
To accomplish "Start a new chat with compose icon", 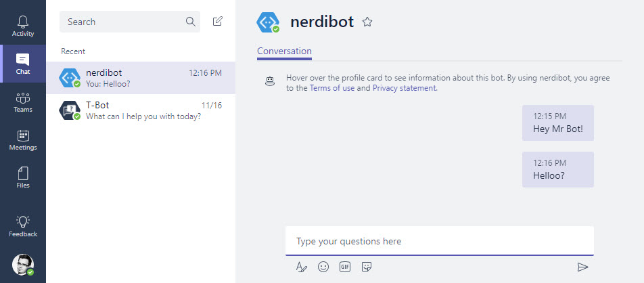I will click(x=218, y=22).
